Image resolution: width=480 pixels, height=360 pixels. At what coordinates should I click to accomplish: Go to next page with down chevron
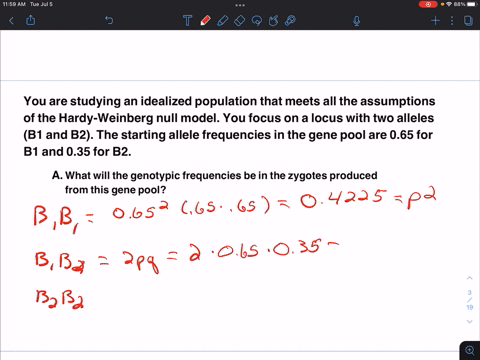[x=469, y=322]
